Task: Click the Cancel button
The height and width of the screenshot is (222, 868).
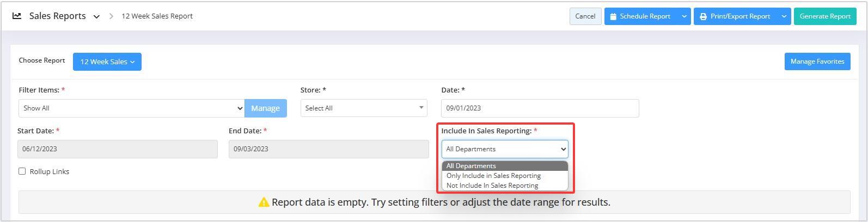Action: [585, 16]
